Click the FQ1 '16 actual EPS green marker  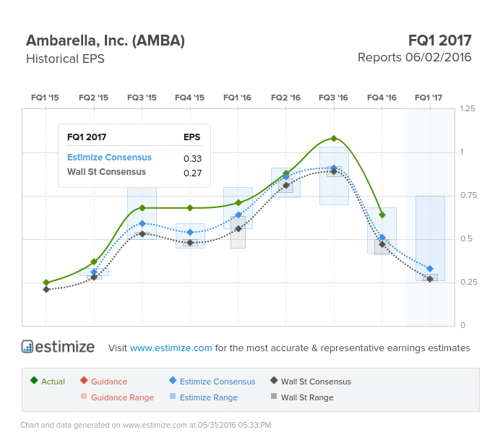pyautogui.click(x=238, y=203)
